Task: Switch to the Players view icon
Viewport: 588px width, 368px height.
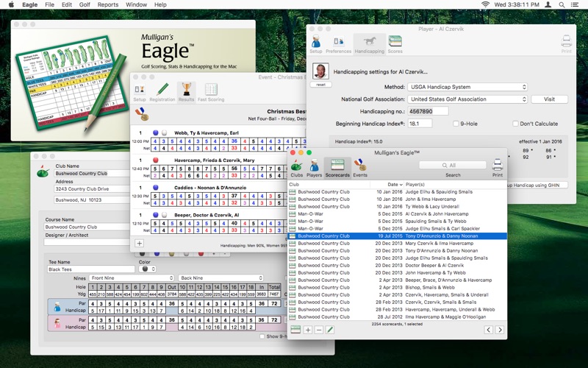Action: (x=314, y=168)
